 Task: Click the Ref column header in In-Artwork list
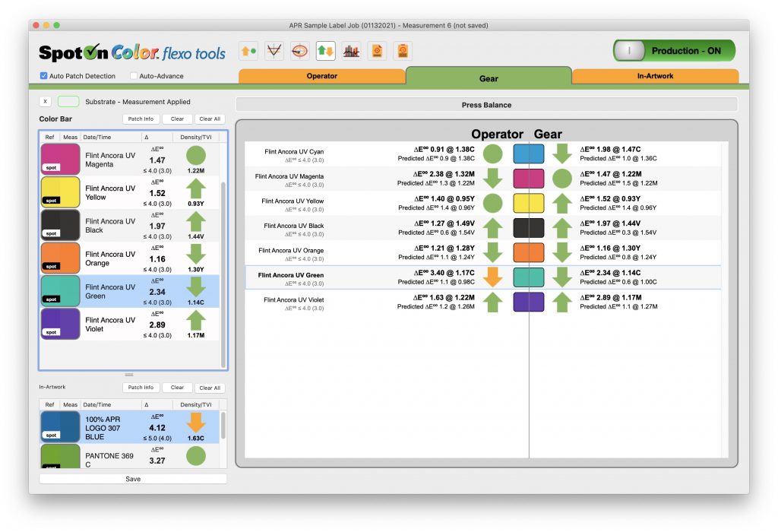point(49,405)
